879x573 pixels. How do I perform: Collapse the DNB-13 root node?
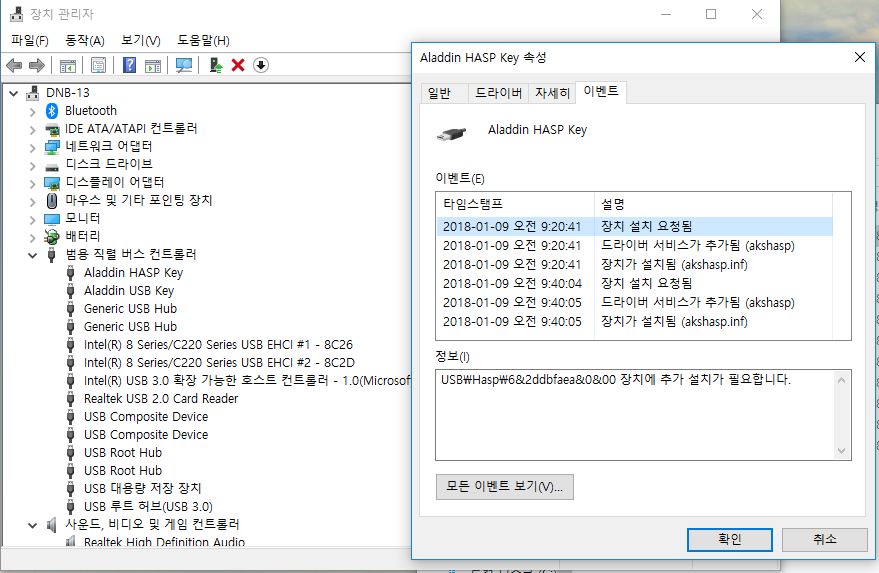click(x=13, y=93)
